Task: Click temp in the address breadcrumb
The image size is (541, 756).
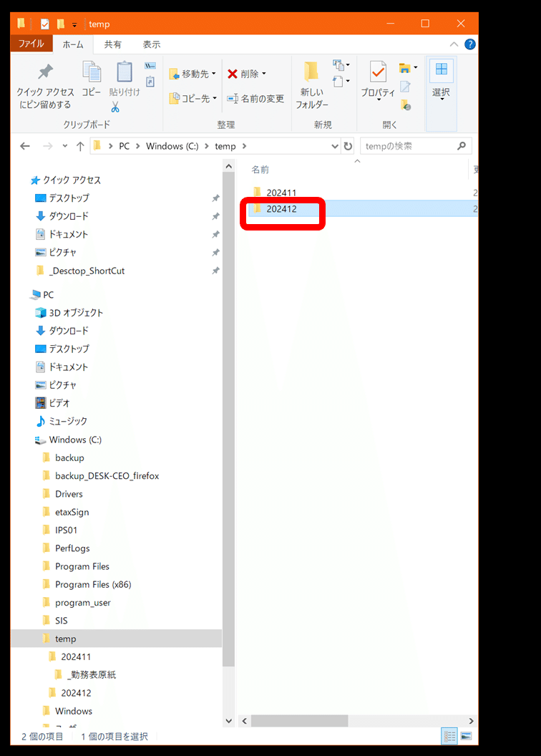Action: click(x=225, y=146)
